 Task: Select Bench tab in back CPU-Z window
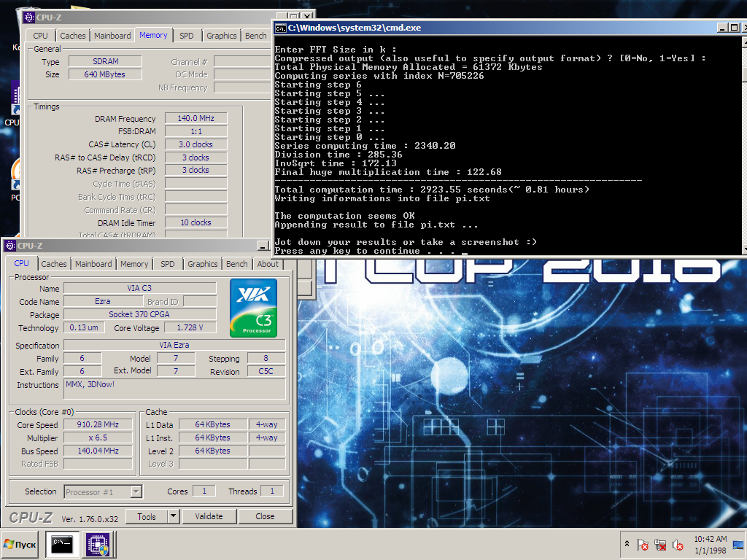pos(256,36)
